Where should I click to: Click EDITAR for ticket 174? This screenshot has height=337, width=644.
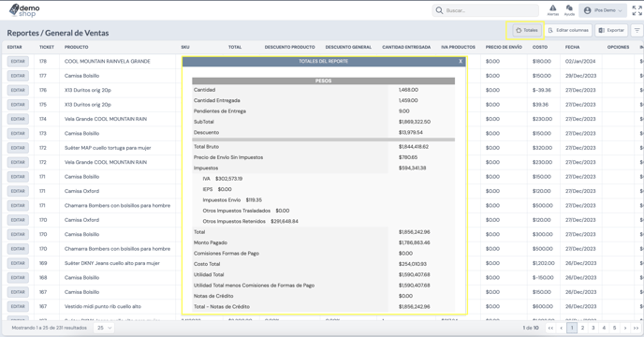[18, 119]
